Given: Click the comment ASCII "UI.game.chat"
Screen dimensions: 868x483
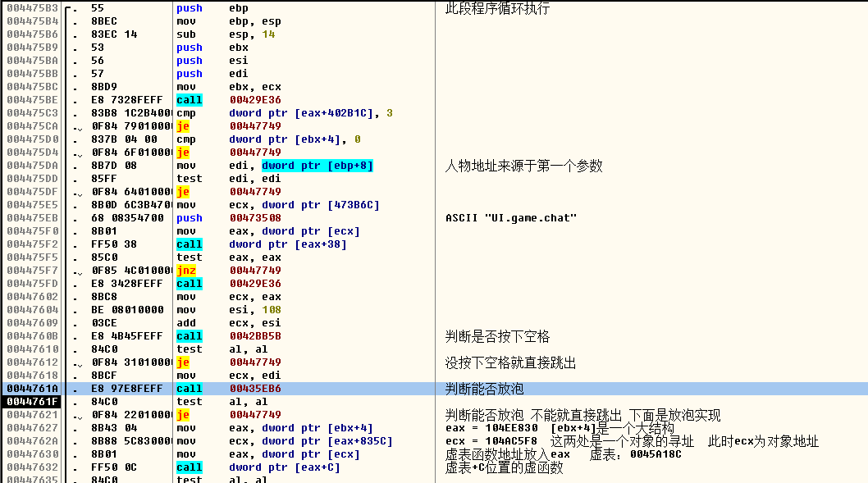Looking at the screenshot, I should (511, 218).
